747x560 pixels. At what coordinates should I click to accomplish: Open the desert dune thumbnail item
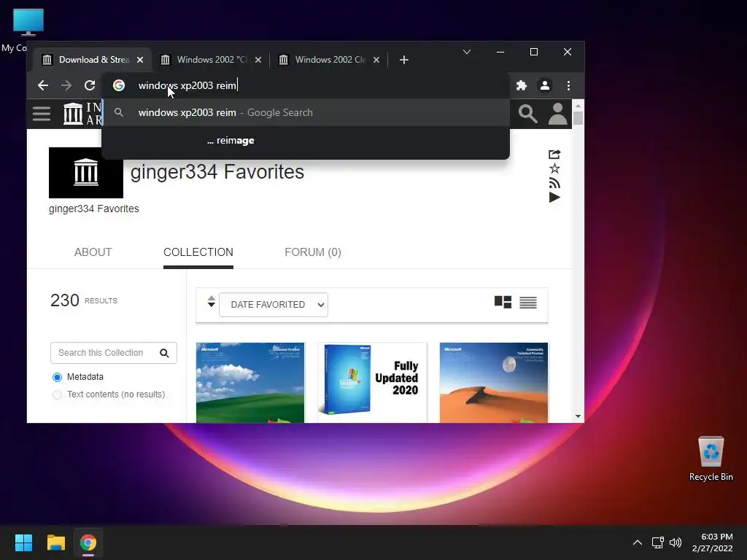tap(494, 383)
